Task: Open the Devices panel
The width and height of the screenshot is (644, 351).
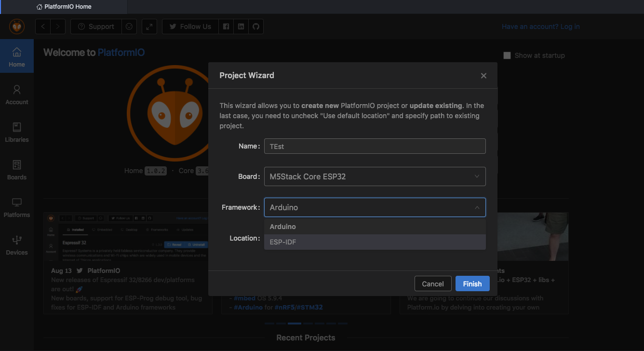Action: [17, 244]
